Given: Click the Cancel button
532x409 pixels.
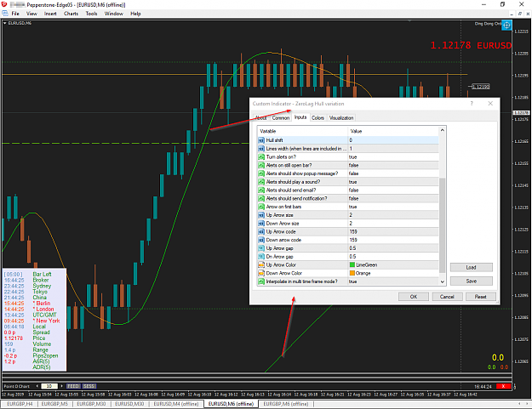Looking at the screenshot, I should click(x=447, y=297).
